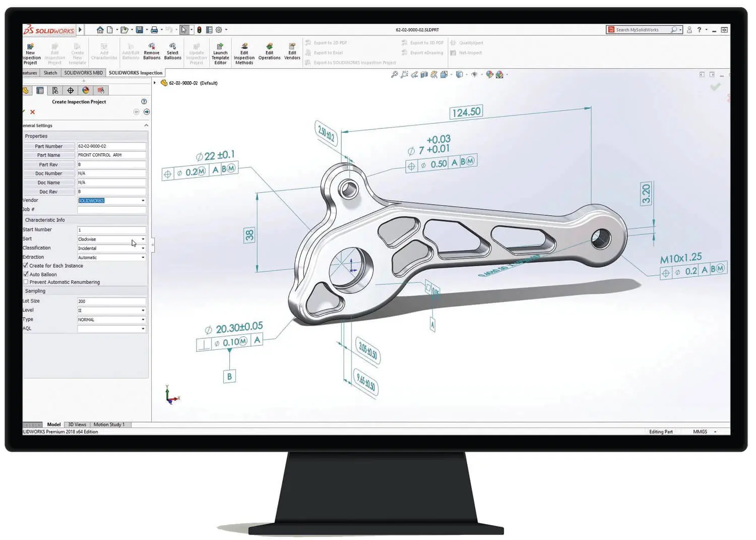Print the document using the printer icon
Viewport: 756px width, 540px height.
click(154, 30)
